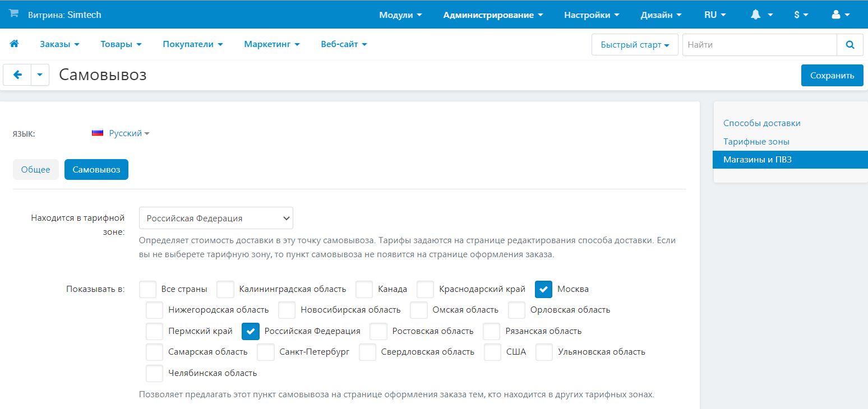Expand the Быстрый старт dropdown
This screenshot has height=409, width=868.
coord(635,45)
